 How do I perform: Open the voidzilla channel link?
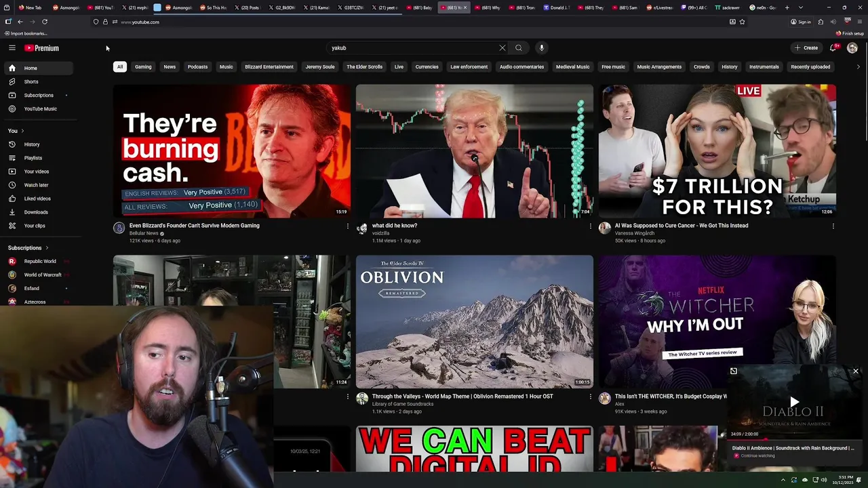coord(380,233)
